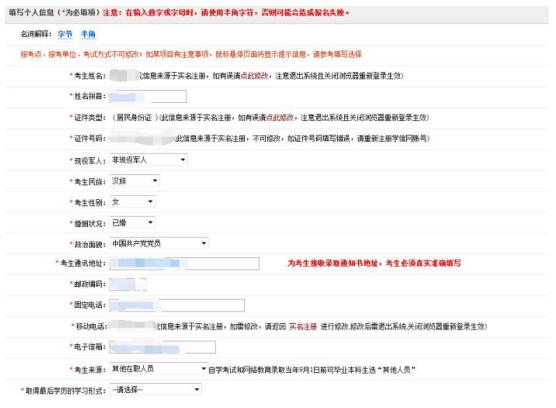Focus the 姓名拼音 input field
This screenshot has height=408, width=556.
tap(148, 96)
